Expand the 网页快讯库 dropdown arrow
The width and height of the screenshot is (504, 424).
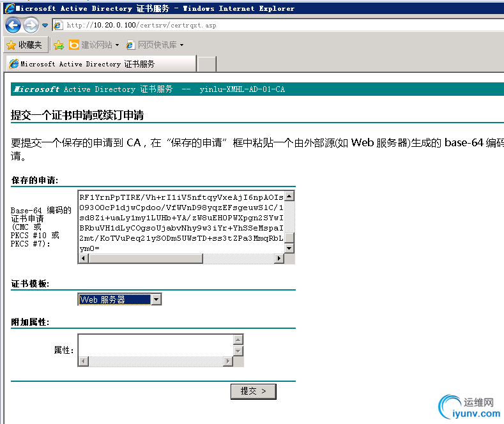(x=181, y=45)
